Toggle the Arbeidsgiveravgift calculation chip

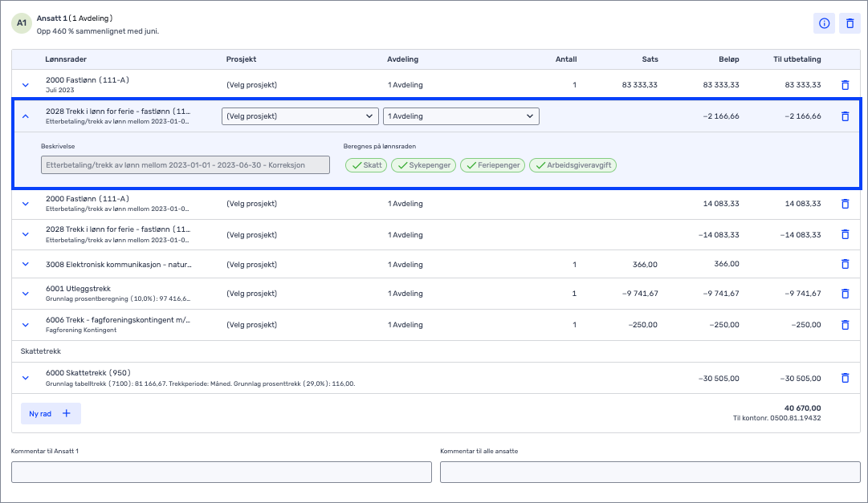pos(573,165)
